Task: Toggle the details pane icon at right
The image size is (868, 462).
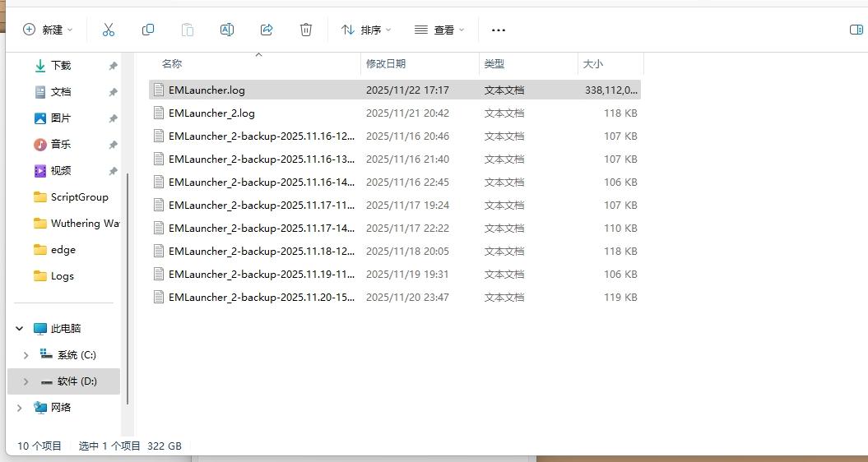Action: point(856,30)
